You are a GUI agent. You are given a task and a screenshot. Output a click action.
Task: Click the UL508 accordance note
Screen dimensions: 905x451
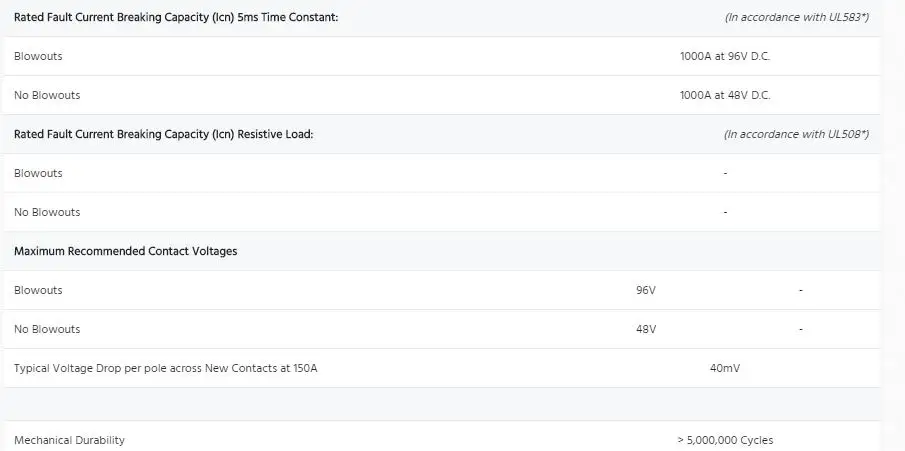796,134
